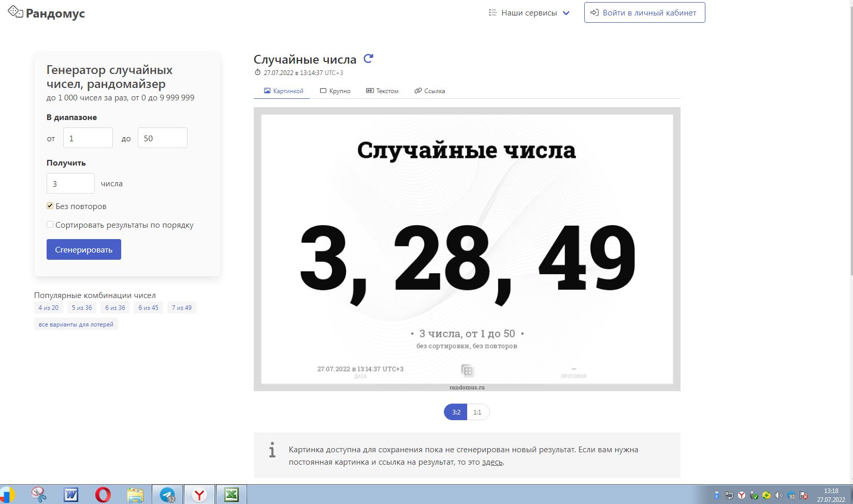Enable Сортировать результаты по порядку

click(50, 225)
